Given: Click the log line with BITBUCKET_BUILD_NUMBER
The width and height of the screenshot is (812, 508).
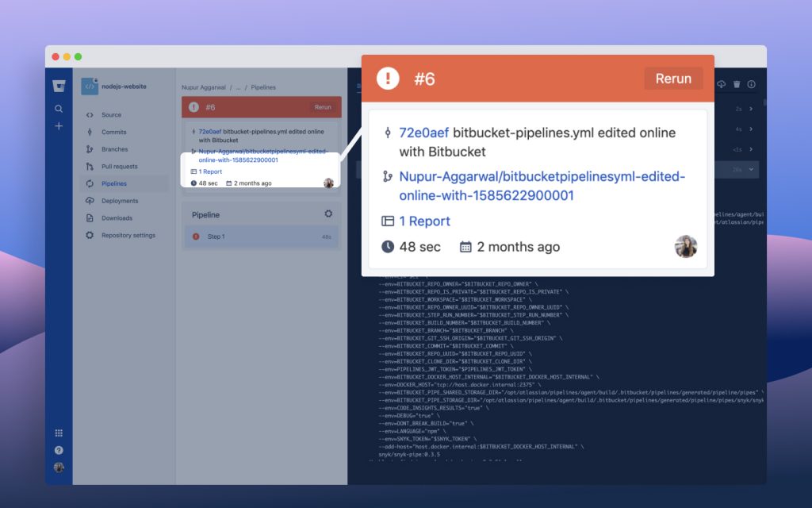Looking at the screenshot, I should 465,323.
